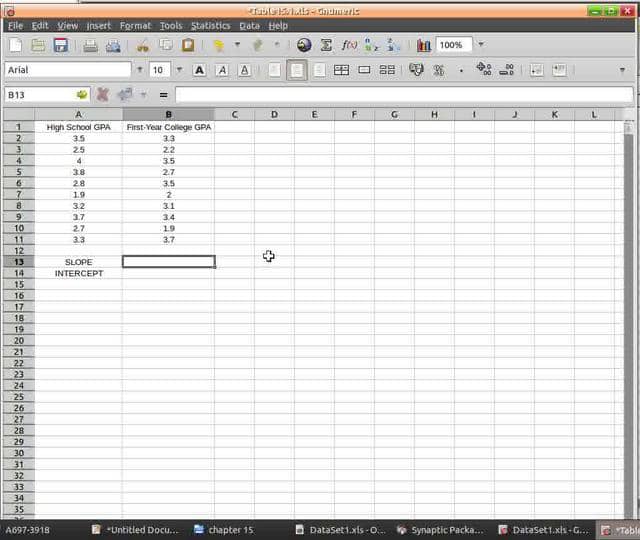Select column C header
Viewport: 640px width, 540px height.
tap(234, 114)
